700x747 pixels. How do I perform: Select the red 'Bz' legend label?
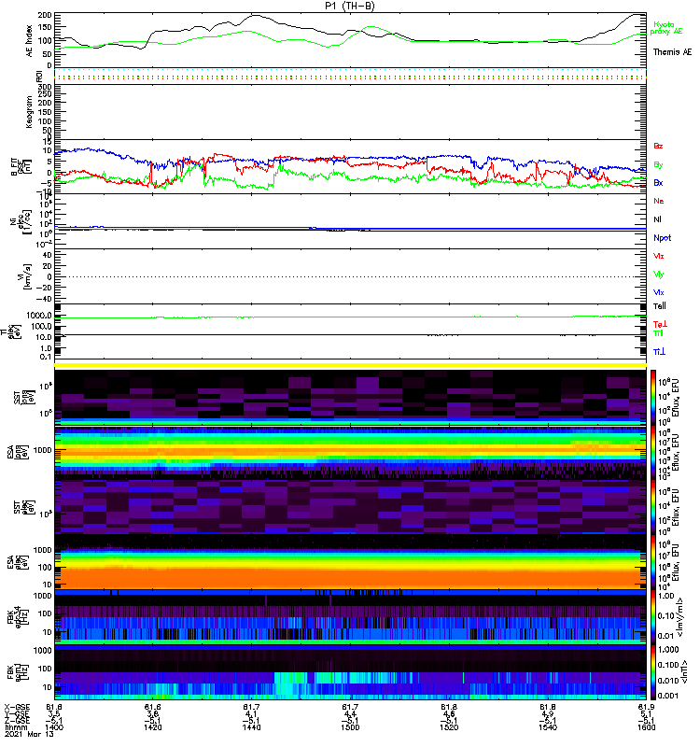658,146
